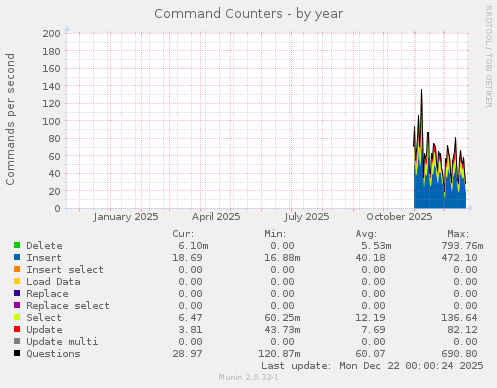Click the dark blue Replace legend swatch

tap(17, 293)
